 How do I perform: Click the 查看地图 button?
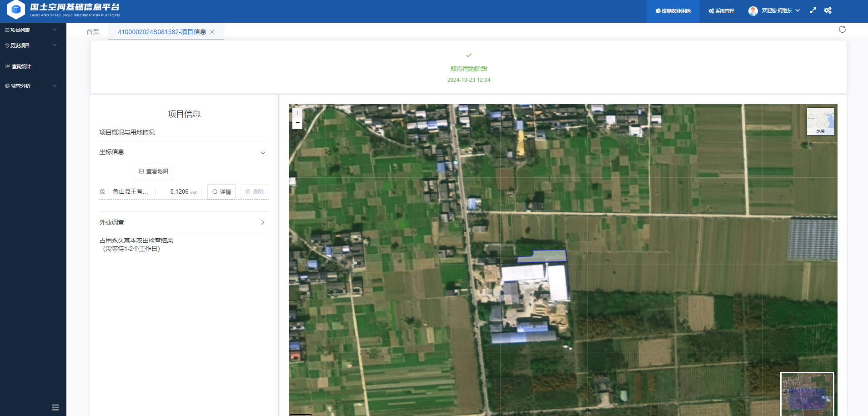click(x=153, y=171)
